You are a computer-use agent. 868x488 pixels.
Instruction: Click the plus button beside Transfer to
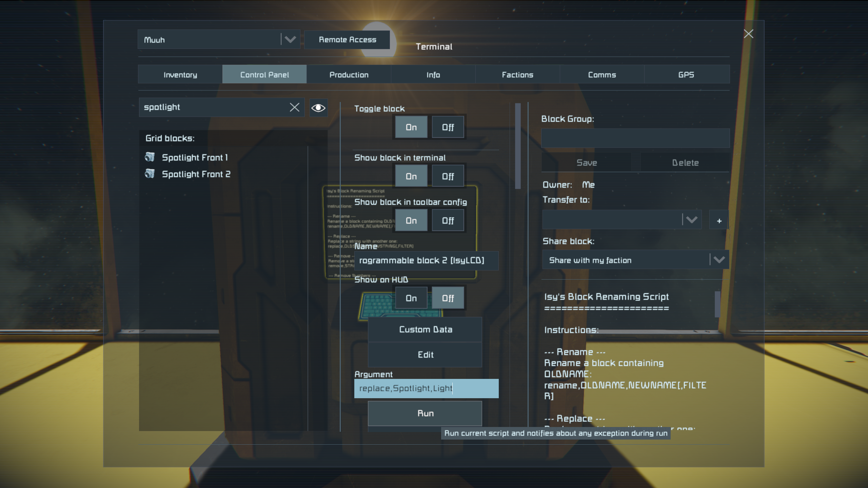coord(719,221)
